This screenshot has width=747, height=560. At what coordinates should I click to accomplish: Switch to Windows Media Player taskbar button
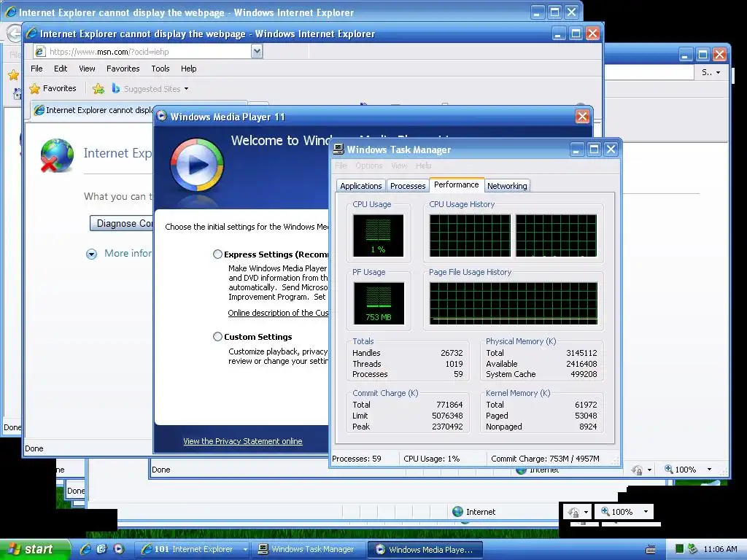(x=425, y=549)
